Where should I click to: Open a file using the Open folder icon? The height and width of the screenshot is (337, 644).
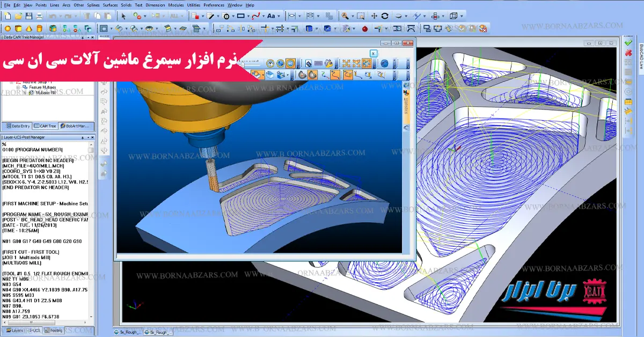18,16
